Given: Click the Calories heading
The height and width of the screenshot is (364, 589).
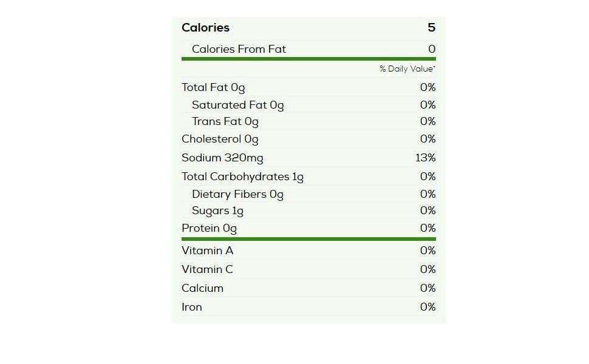Looking at the screenshot, I should point(205,28).
